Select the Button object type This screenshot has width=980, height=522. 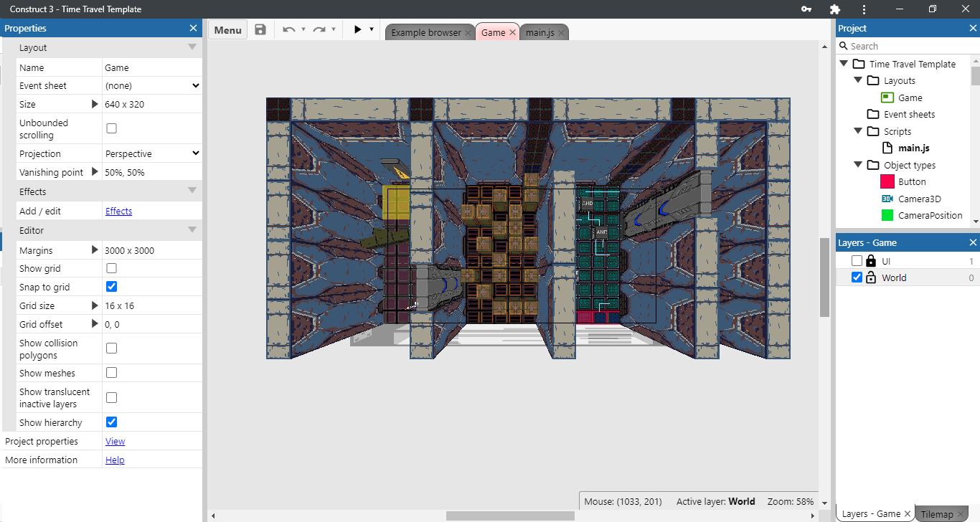click(x=912, y=182)
